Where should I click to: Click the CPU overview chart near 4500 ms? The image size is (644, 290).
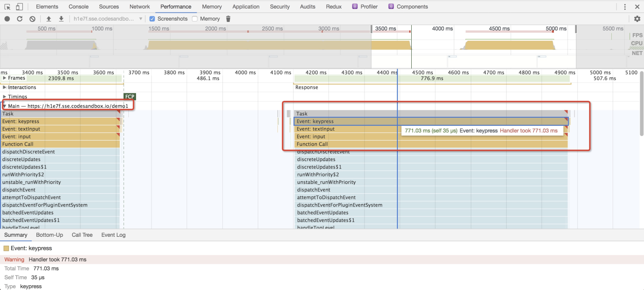510,45
